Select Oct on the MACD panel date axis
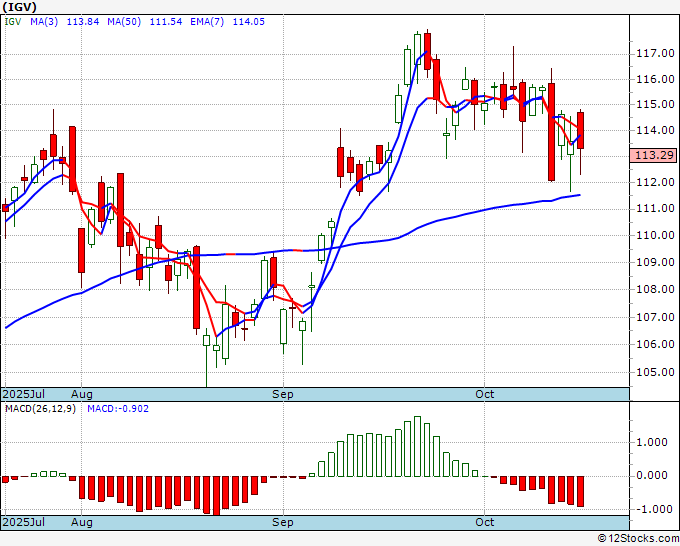Screen dimensions: 680x546 (484, 522)
